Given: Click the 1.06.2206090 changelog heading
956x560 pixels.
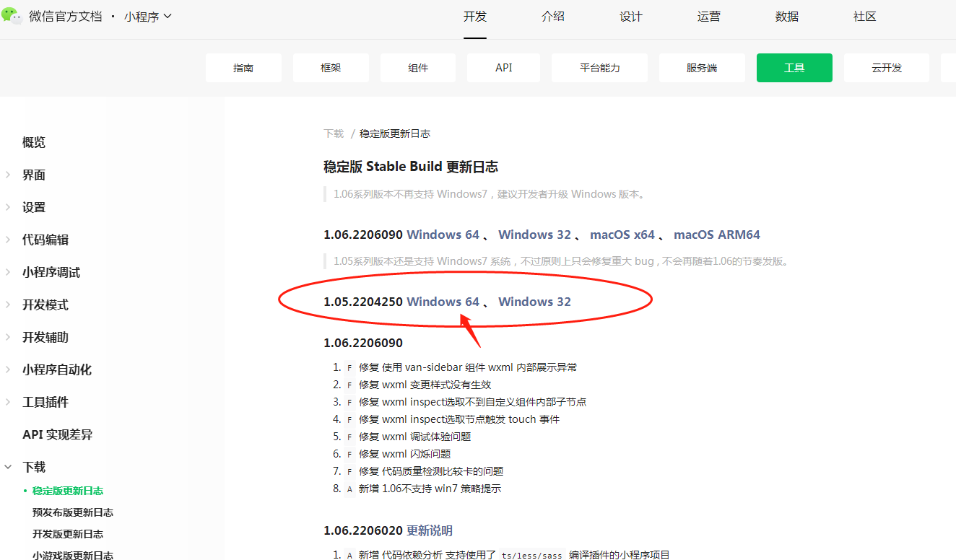Looking at the screenshot, I should tap(363, 343).
